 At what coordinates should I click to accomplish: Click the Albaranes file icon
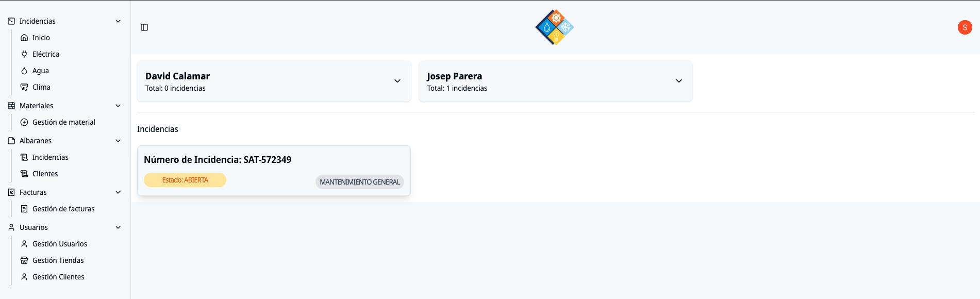[11, 141]
